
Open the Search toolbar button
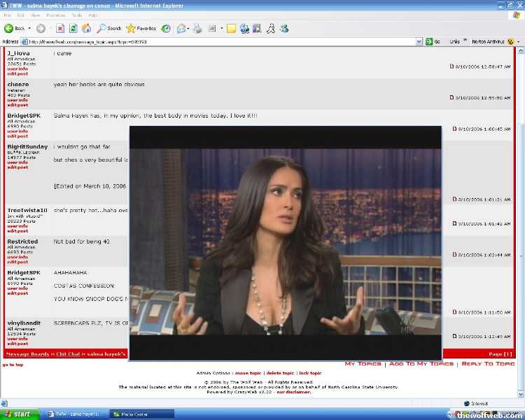109,29
